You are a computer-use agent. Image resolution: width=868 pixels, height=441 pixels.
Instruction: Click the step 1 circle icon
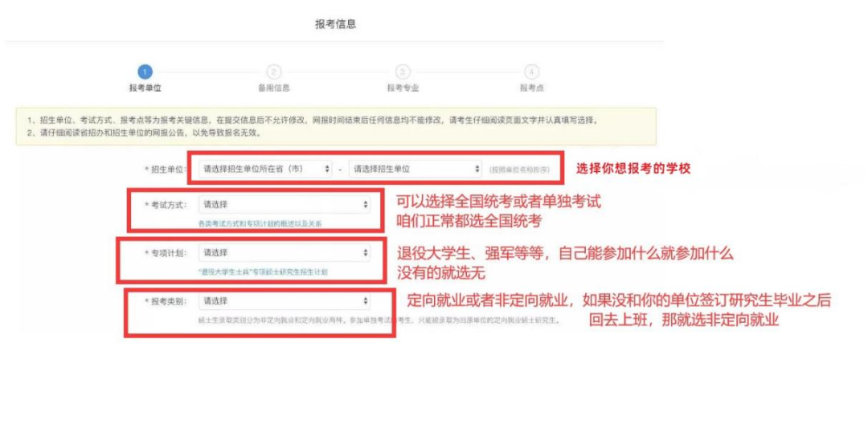pos(145,72)
